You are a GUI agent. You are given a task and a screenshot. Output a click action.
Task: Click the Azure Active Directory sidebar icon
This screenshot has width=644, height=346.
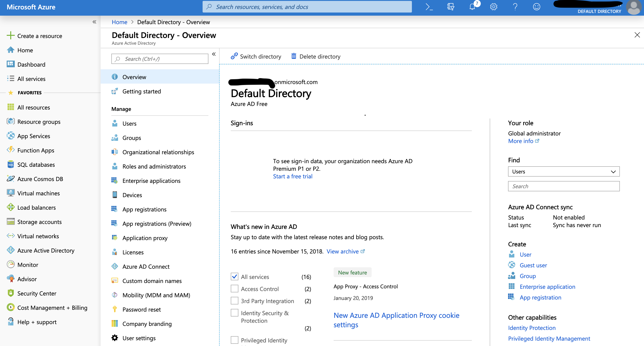(11, 250)
